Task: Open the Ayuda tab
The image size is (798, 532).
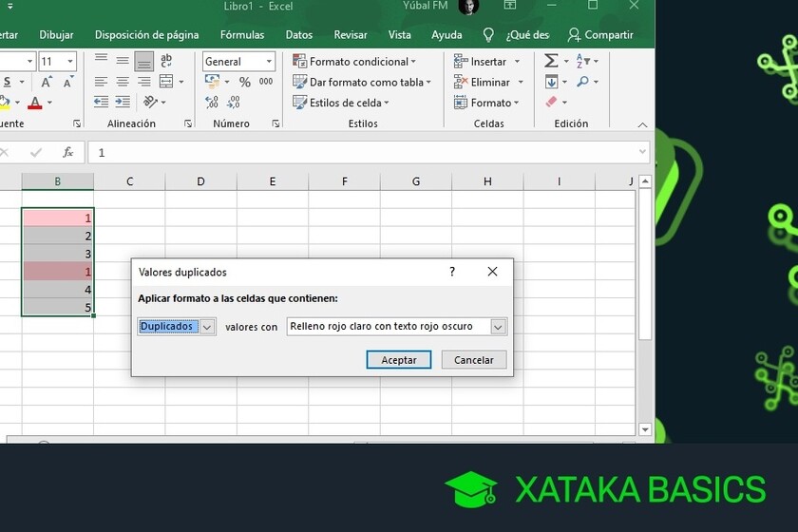Action: coord(446,34)
